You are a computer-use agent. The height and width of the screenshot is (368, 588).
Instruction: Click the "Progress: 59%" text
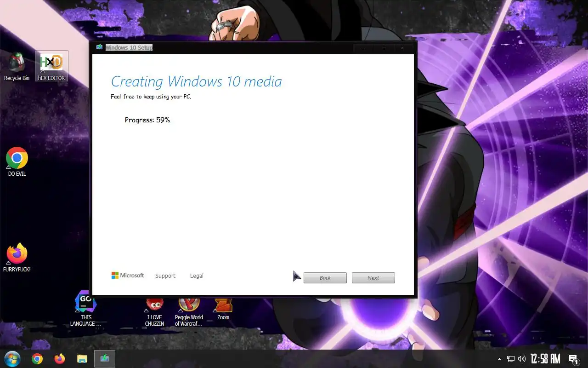[x=147, y=120]
